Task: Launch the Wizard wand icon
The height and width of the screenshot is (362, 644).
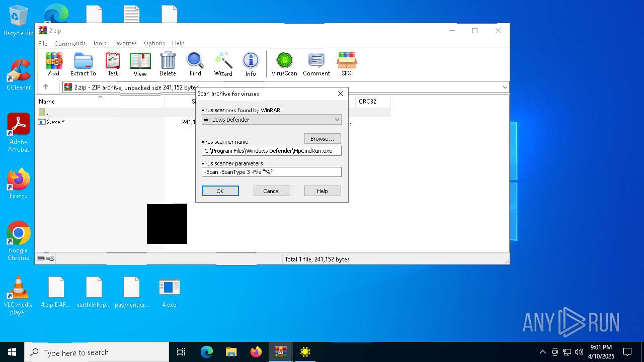Action: 223,64
